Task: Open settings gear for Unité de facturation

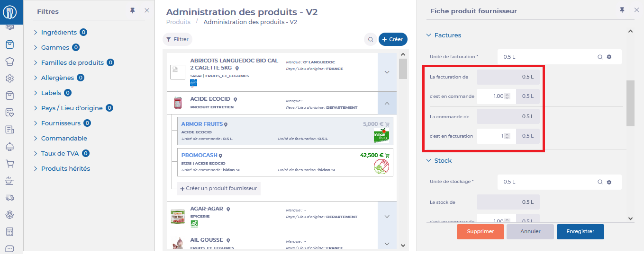Action: coord(609,57)
